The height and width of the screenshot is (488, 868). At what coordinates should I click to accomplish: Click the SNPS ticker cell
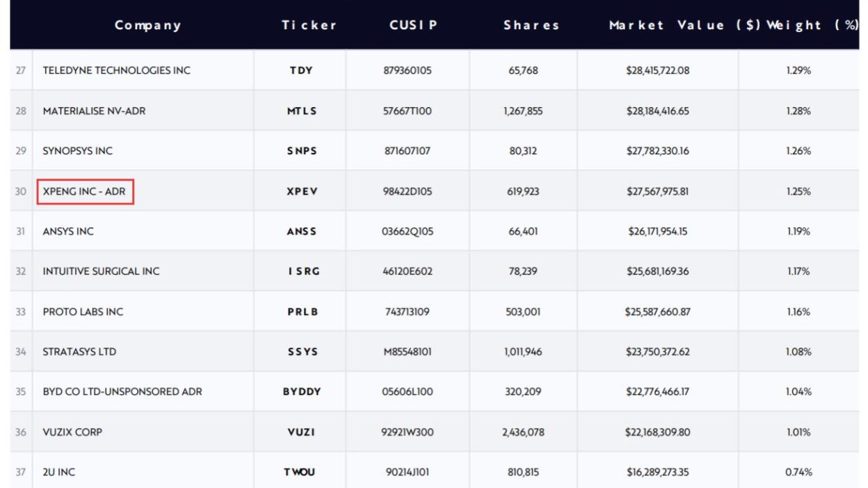(x=301, y=151)
